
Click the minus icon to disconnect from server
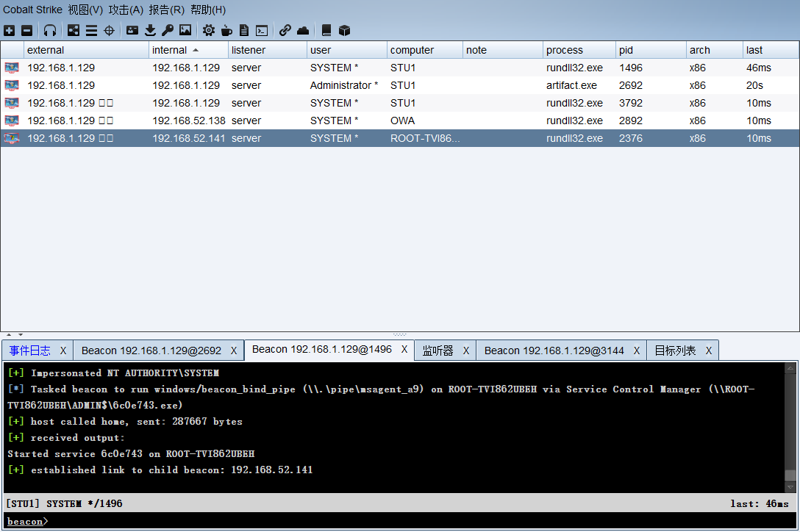(x=27, y=31)
